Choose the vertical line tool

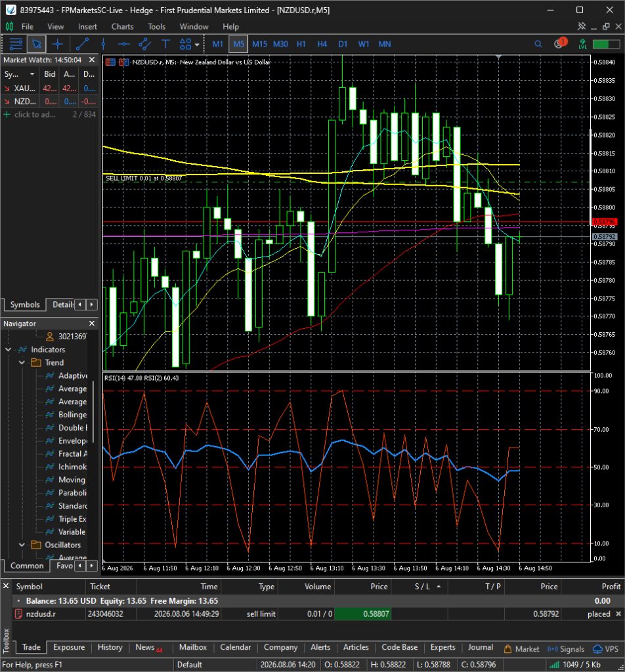[x=103, y=44]
